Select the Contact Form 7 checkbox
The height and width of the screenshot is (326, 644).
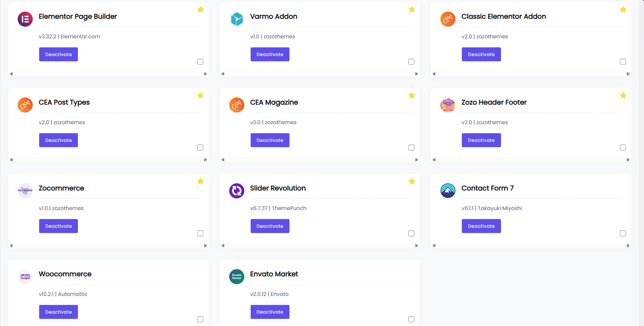click(623, 233)
